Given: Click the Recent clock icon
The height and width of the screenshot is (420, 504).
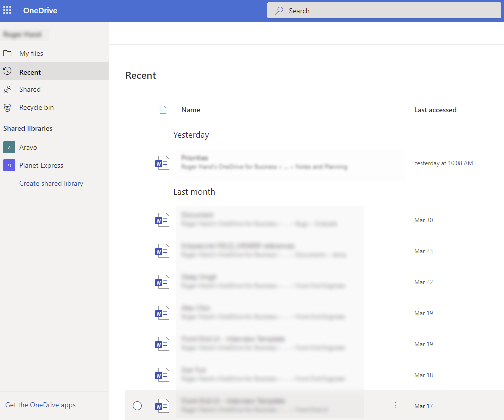Looking at the screenshot, I should [x=7, y=71].
